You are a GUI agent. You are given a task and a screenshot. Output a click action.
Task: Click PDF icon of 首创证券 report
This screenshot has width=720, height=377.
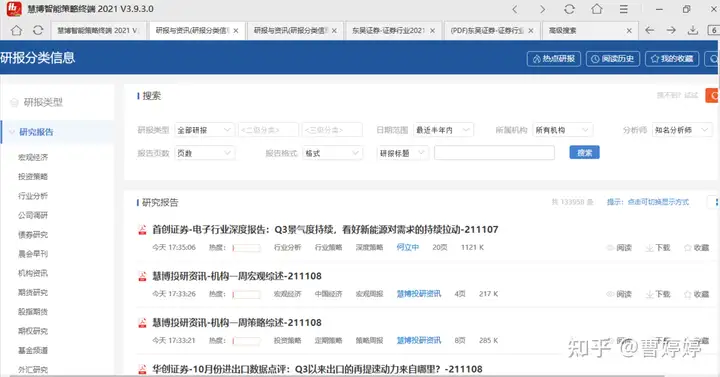142,230
